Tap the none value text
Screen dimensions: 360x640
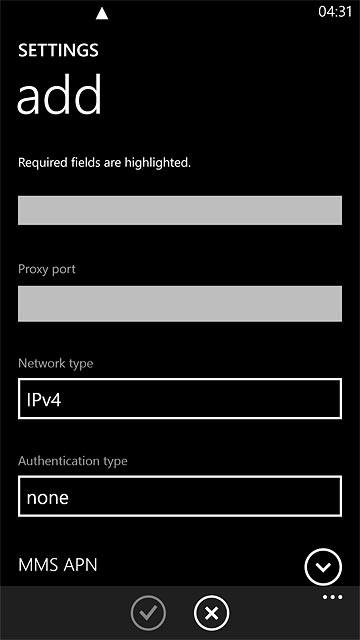pyautogui.click(x=47, y=498)
